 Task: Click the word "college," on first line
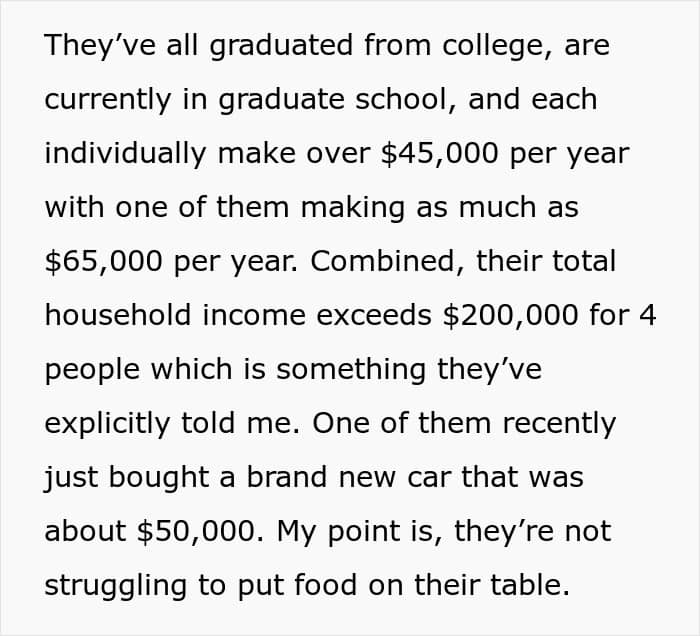coord(498,46)
